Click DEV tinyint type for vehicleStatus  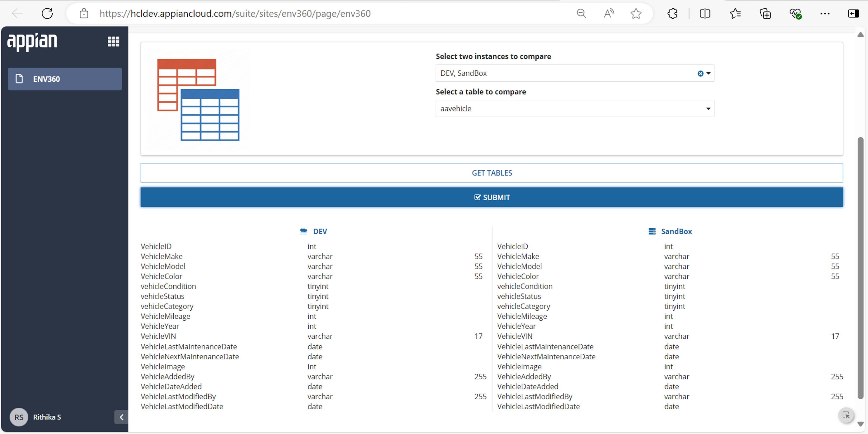click(318, 297)
